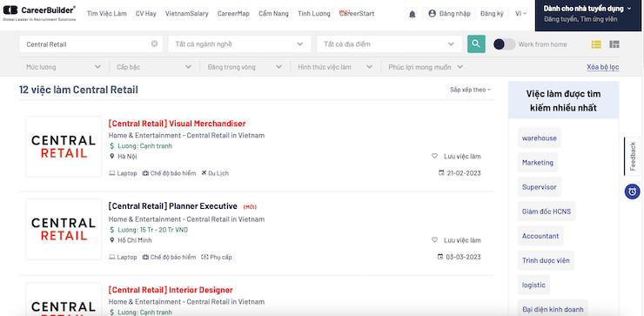Switch to grid view layout icon
The width and height of the screenshot is (644, 316).
click(x=614, y=44)
